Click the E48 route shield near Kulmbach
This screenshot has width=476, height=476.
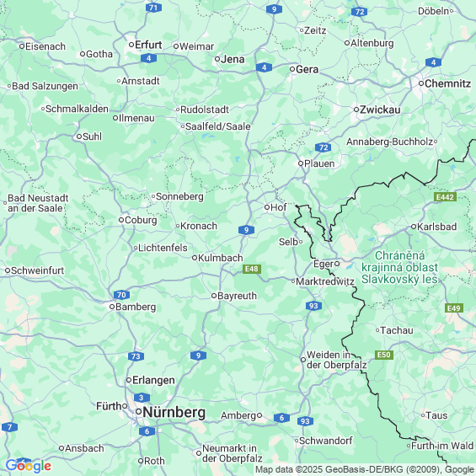[252, 269]
